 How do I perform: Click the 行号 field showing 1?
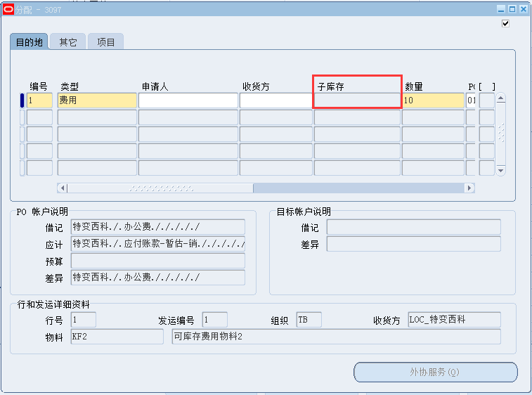click(84, 320)
